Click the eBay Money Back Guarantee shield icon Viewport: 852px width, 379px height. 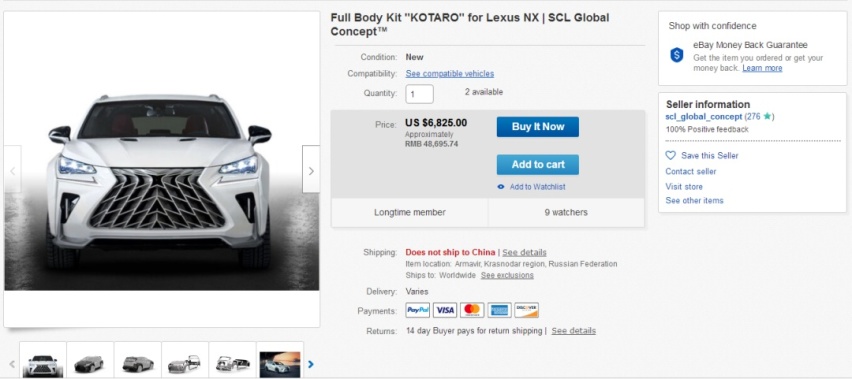(676, 55)
